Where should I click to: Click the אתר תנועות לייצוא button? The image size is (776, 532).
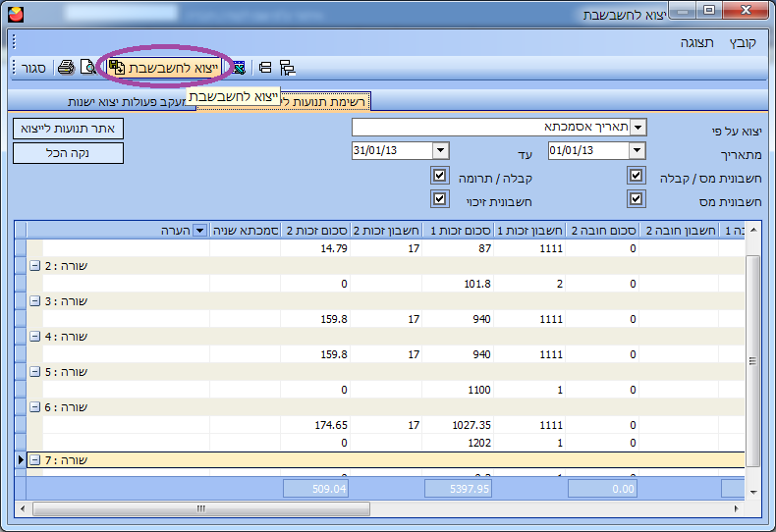pos(68,129)
